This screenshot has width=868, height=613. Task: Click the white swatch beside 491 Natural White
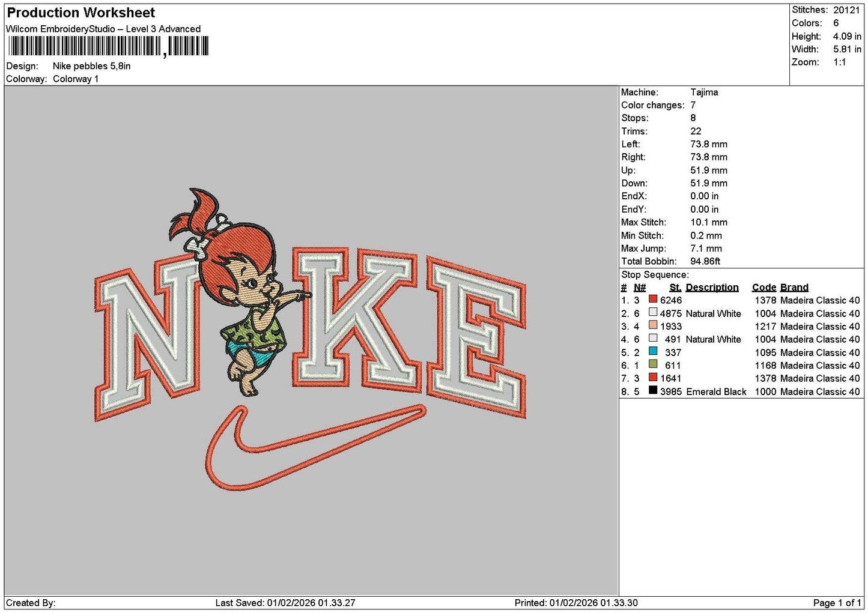[x=653, y=338]
